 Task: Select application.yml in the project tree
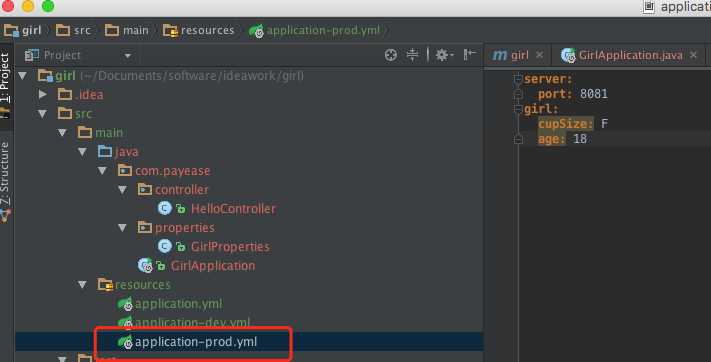pos(179,304)
